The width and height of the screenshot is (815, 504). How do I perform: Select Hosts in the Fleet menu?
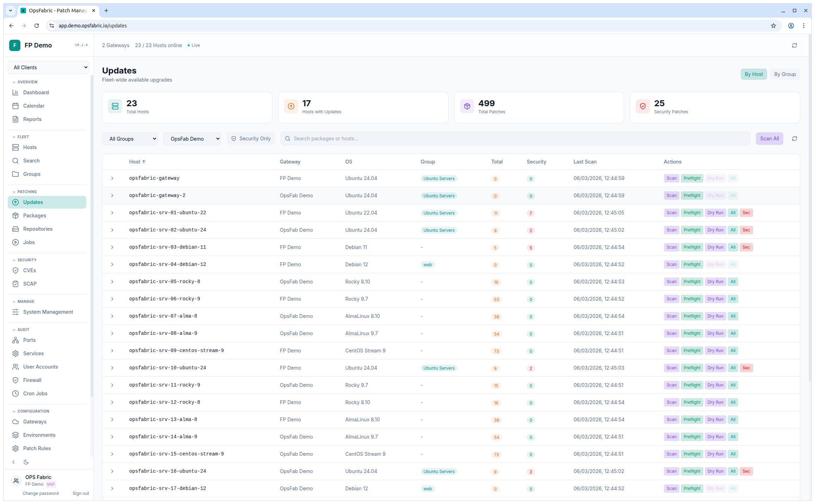point(30,147)
